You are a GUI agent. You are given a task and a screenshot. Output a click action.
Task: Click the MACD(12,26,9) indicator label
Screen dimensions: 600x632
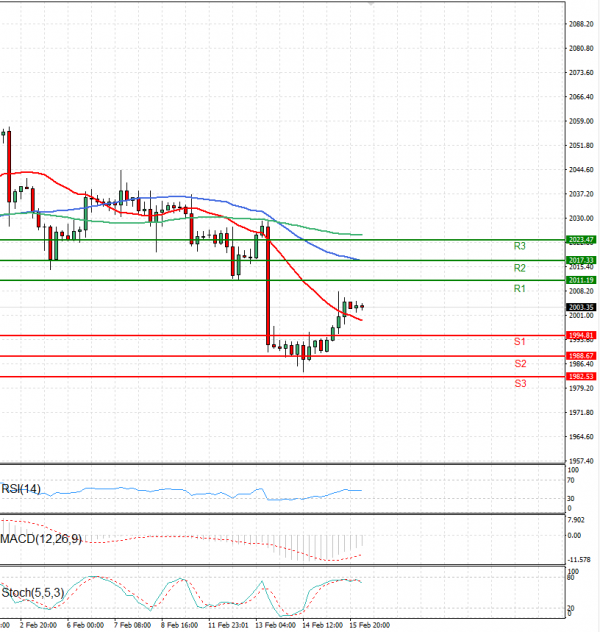point(42,539)
